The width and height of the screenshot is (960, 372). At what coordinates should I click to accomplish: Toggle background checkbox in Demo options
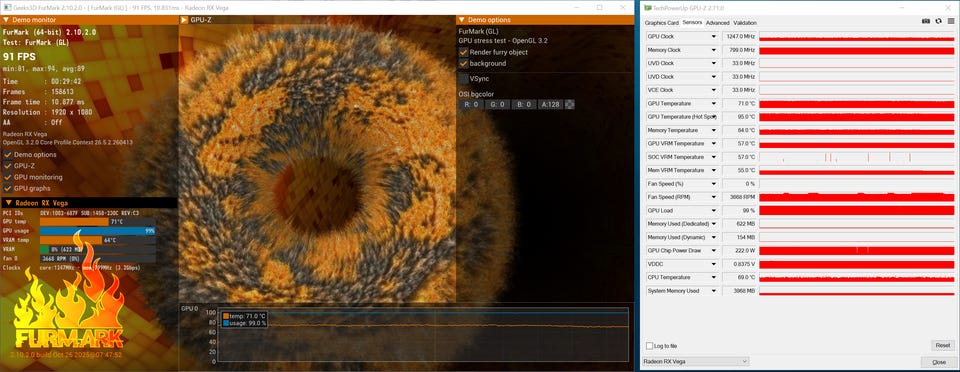[463, 63]
